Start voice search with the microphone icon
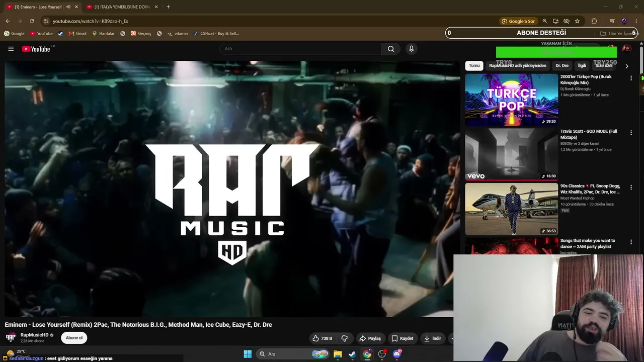 point(411,49)
